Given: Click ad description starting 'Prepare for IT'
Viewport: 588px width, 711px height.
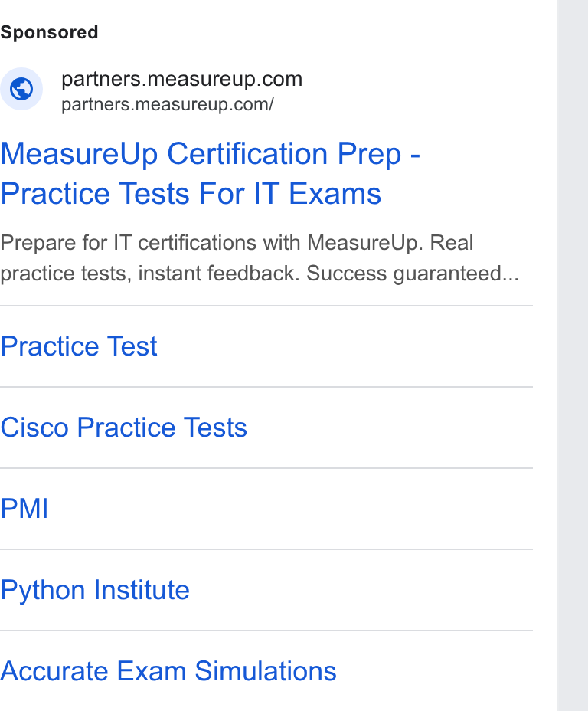Looking at the screenshot, I should [259, 258].
